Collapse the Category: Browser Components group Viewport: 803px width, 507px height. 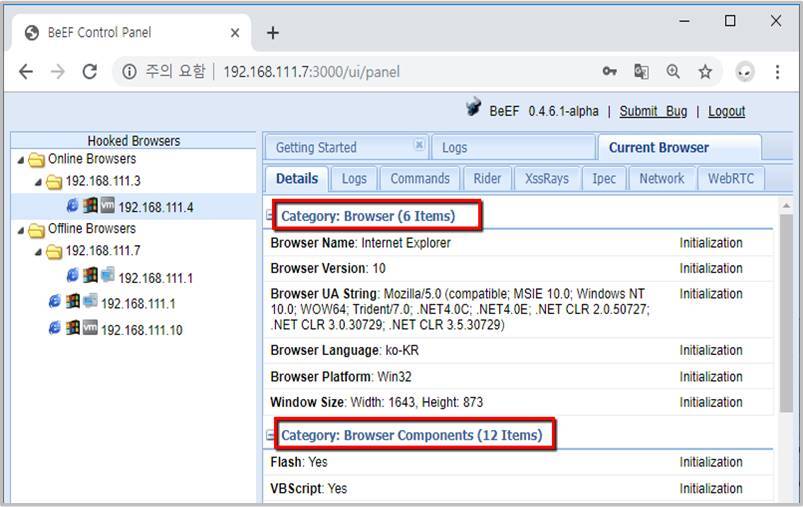pos(270,435)
